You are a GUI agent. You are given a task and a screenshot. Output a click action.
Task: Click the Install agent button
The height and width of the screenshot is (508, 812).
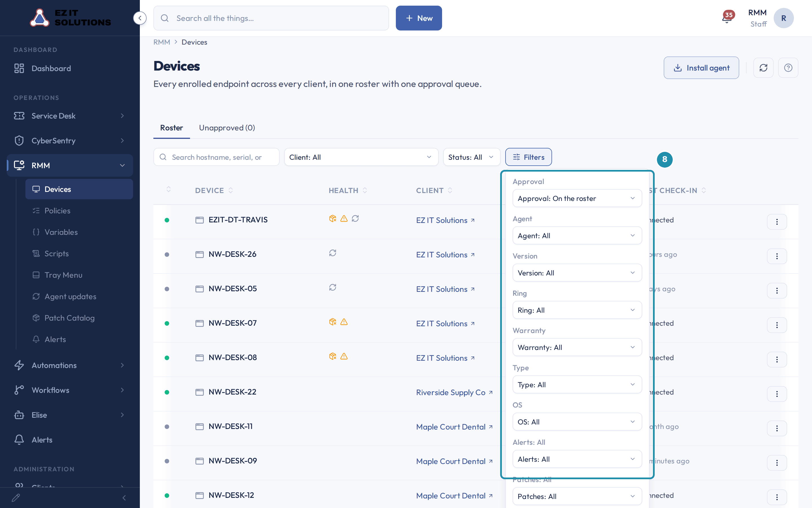point(701,68)
